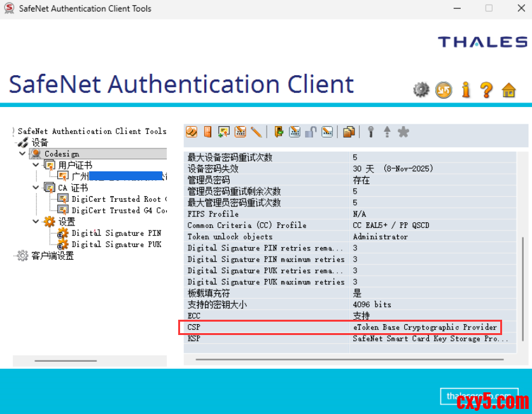The image size is (532, 414).
Task: Select the KSP row
Action: click(x=350, y=338)
